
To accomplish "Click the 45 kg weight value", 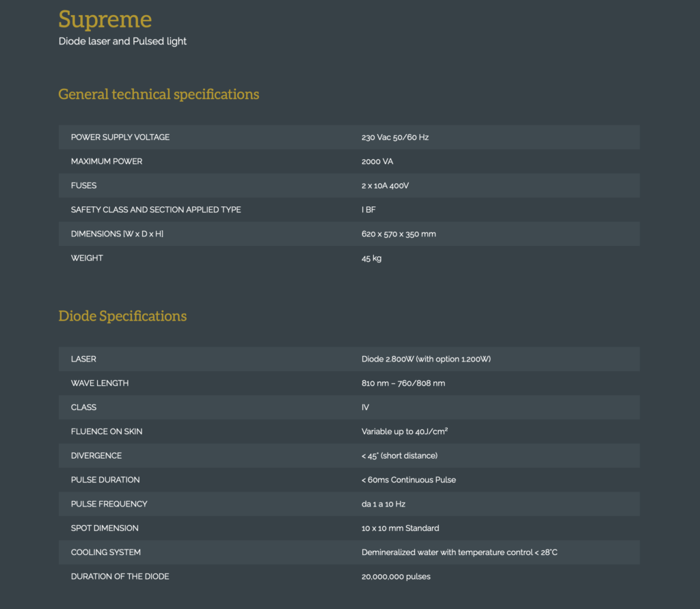I will [x=371, y=258].
